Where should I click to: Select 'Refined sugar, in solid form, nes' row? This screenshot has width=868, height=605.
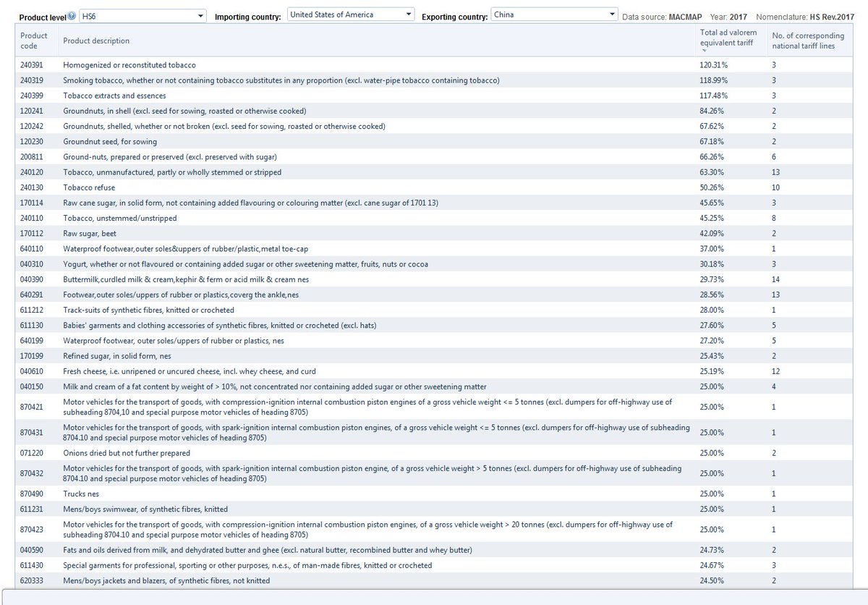click(x=434, y=356)
